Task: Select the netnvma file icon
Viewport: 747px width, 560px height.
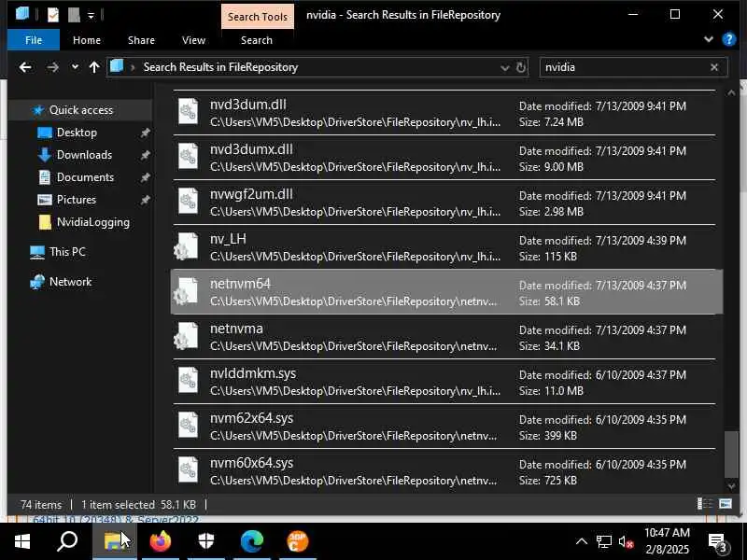Action: click(185, 336)
